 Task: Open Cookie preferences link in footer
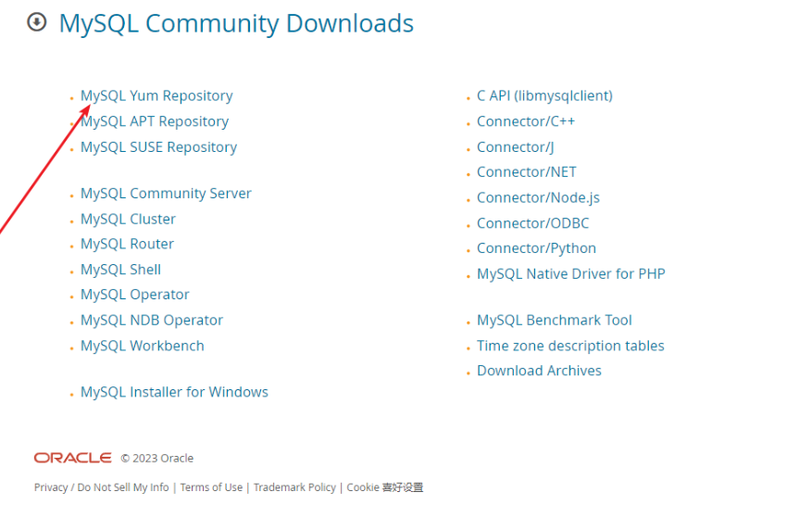(x=385, y=487)
